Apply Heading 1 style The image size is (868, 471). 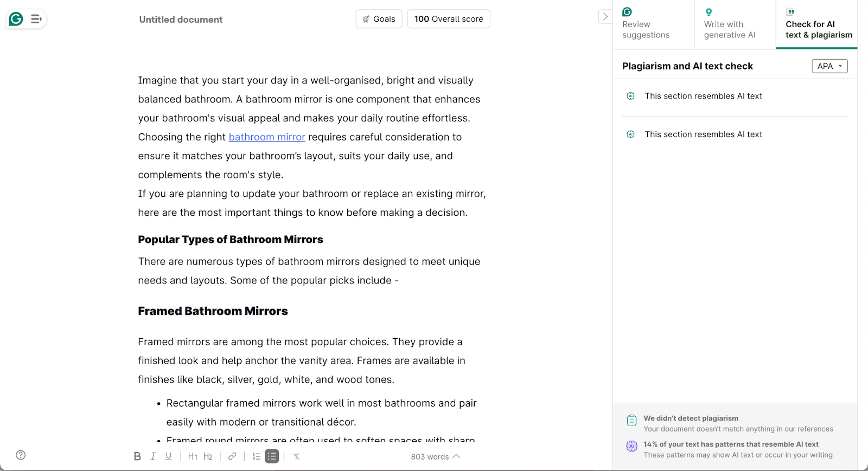tap(193, 456)
